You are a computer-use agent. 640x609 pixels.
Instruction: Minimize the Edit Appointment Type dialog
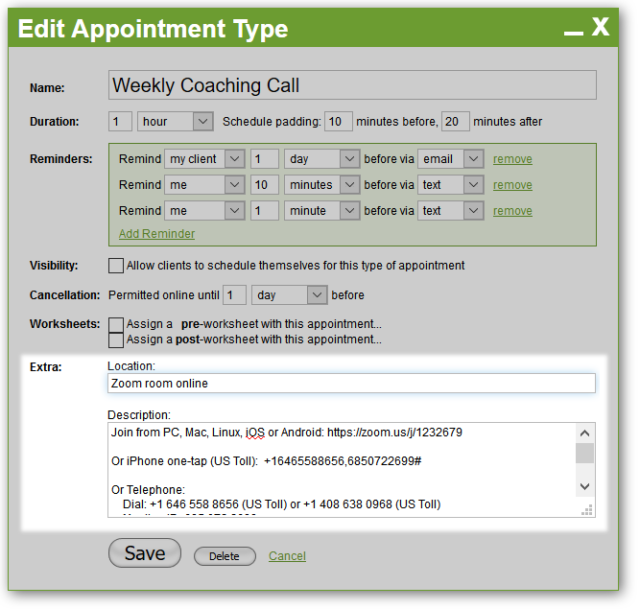pyautogui.click(x=573, y=33)
